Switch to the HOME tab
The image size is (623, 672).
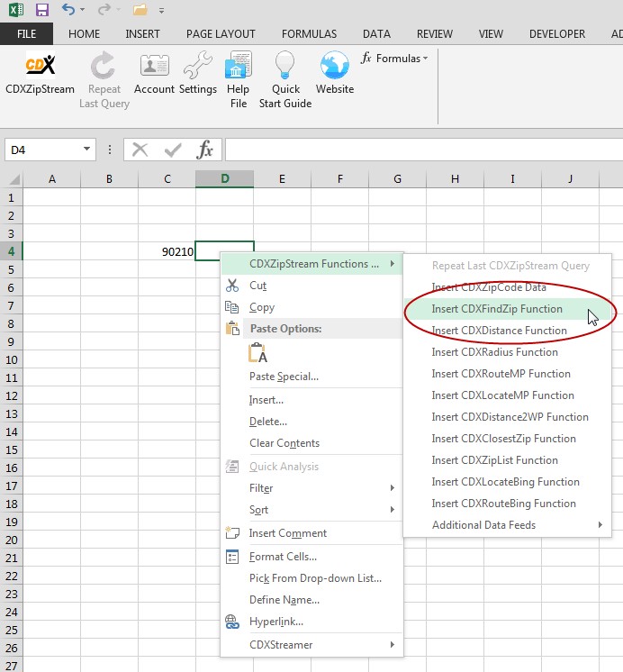84,34
